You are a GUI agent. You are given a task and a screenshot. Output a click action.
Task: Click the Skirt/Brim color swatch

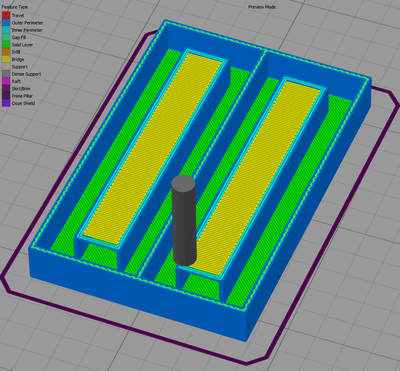click(x=6, y=89)
